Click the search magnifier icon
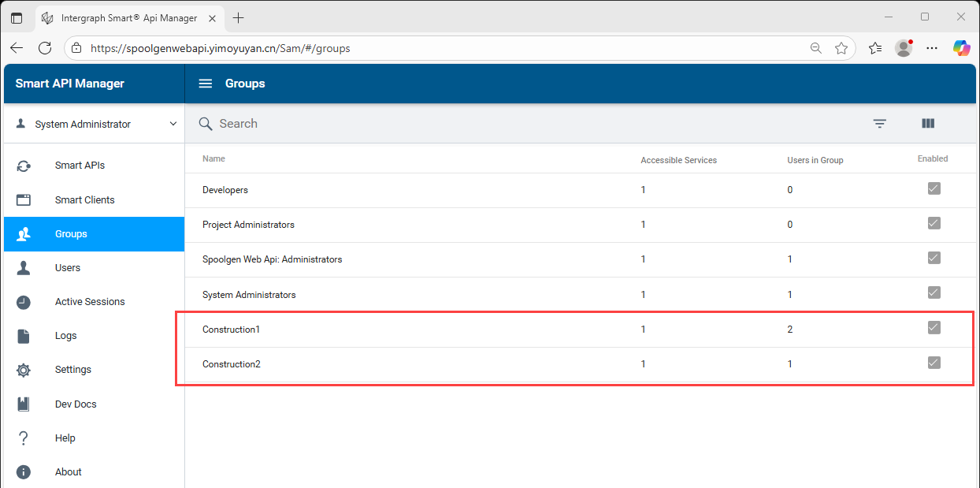This screenshot has height=488, width=980. tap(206, 124)
